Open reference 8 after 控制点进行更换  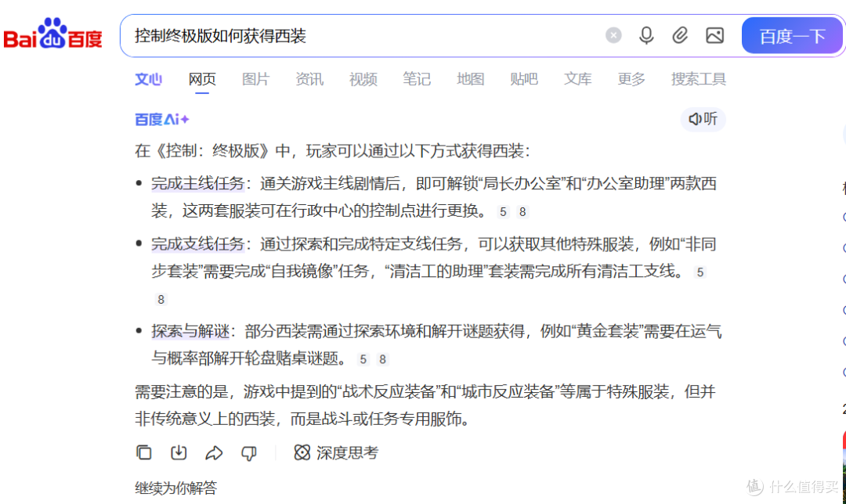tap(522, 212)
